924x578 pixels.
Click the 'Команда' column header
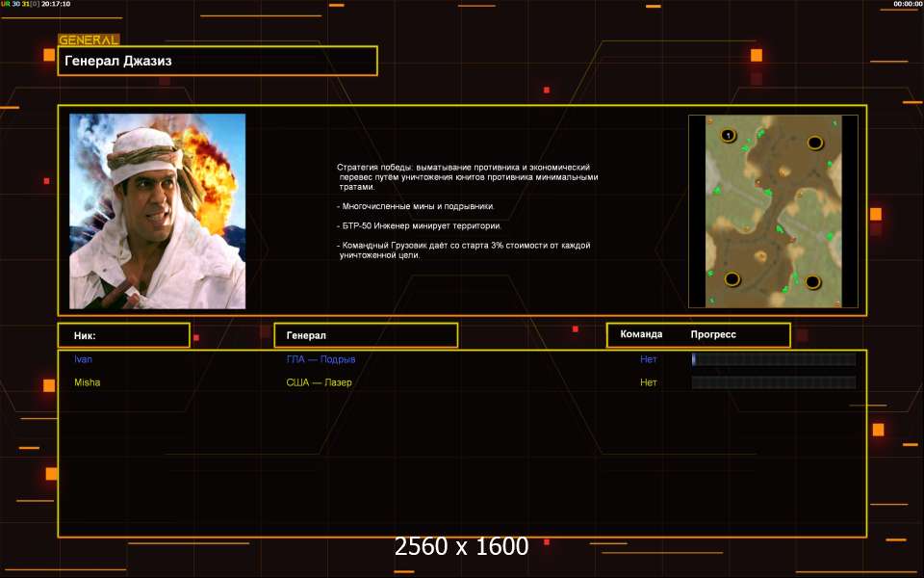click(x=641, y=334)
